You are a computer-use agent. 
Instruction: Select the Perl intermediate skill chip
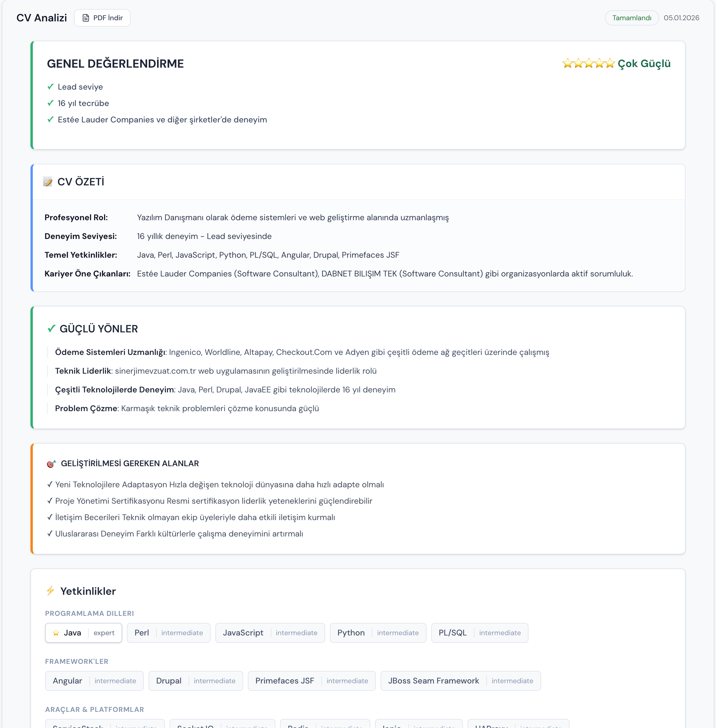(168, 633)
